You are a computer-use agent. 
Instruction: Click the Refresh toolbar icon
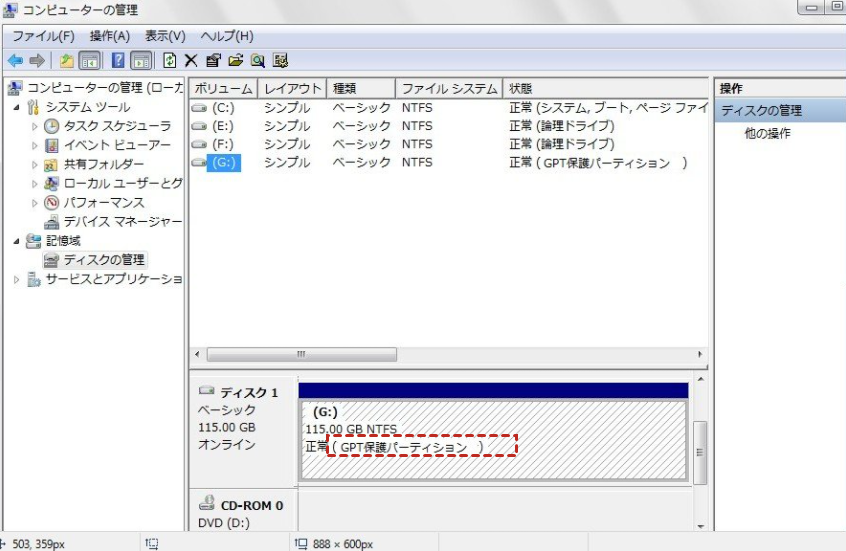[169, 60]
